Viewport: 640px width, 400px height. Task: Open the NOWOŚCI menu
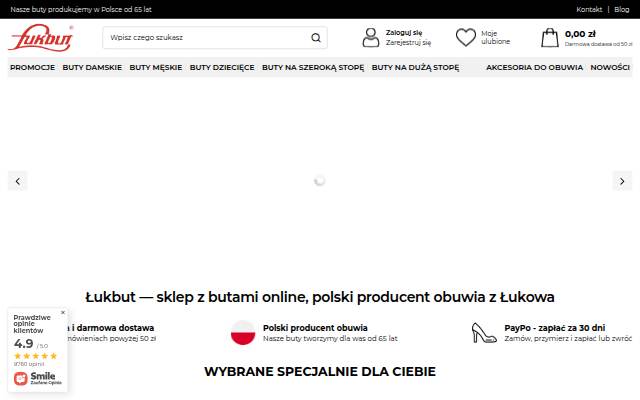[610, 67]
